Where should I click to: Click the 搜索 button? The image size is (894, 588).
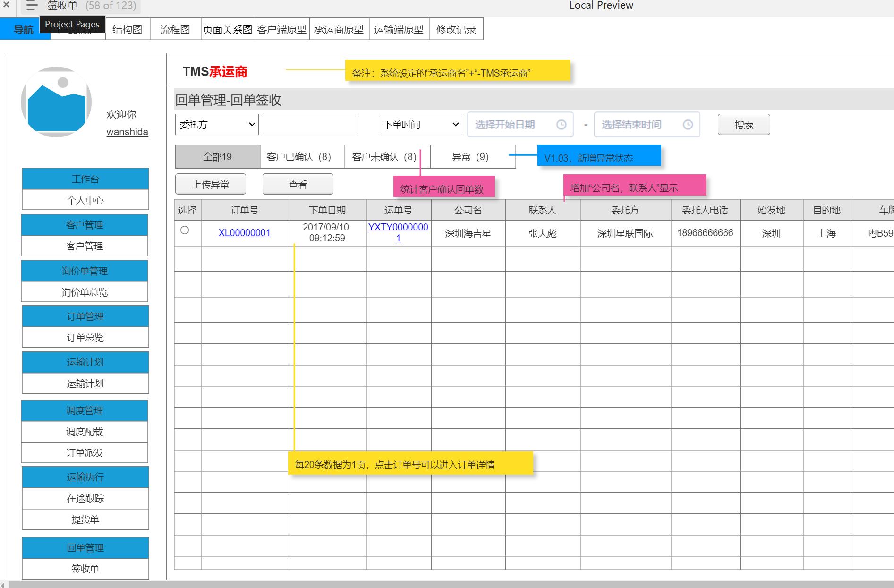coord(744,125)
